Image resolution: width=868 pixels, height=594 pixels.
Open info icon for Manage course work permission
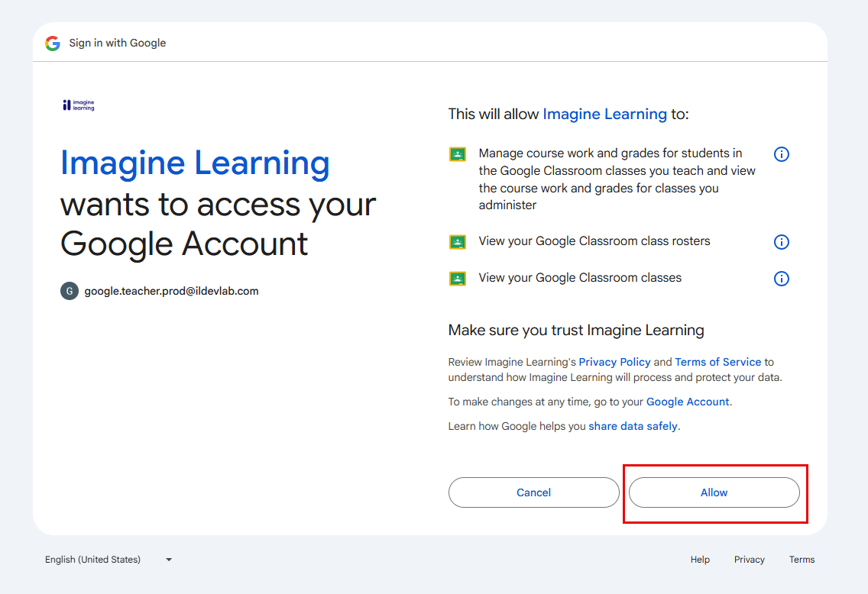[x=781, y=154]
